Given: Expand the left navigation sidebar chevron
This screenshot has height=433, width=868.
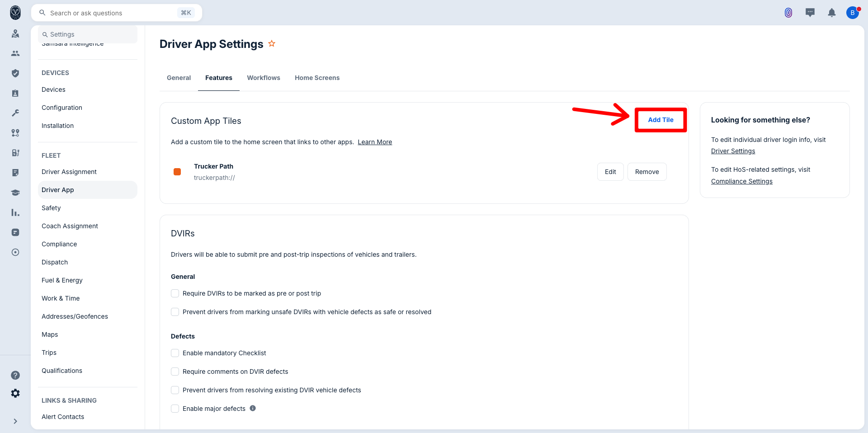Looking at the screenshot, I should 15,421.
